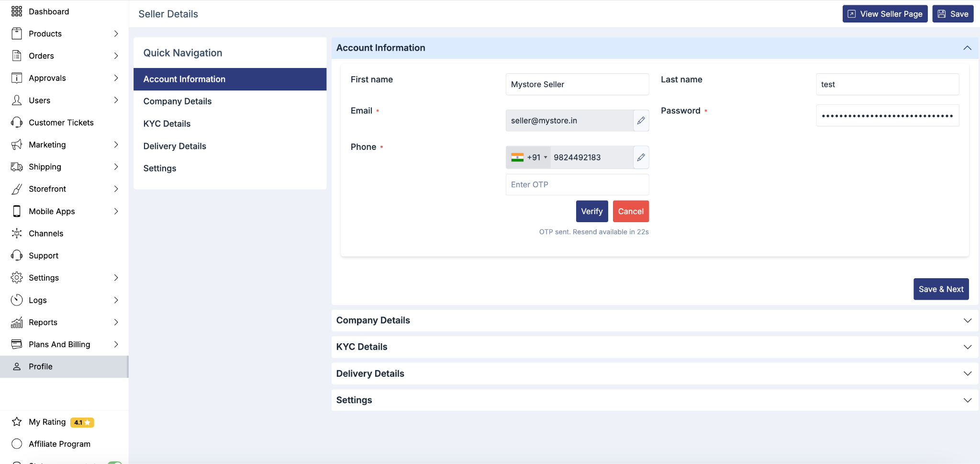Expand the Marketing submenu chevron
The image size is (980, 464).
(116, 145)
